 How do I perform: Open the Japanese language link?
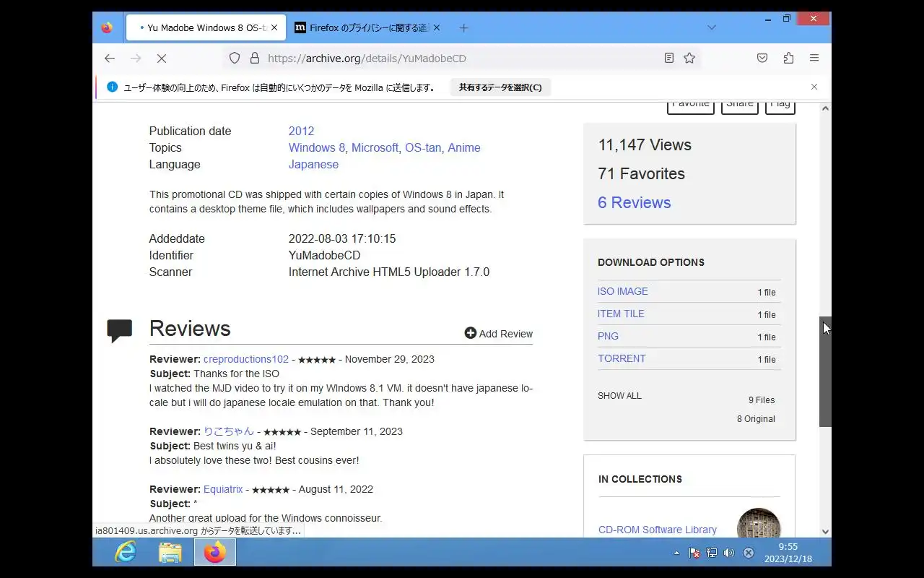(x=313, y=164)
